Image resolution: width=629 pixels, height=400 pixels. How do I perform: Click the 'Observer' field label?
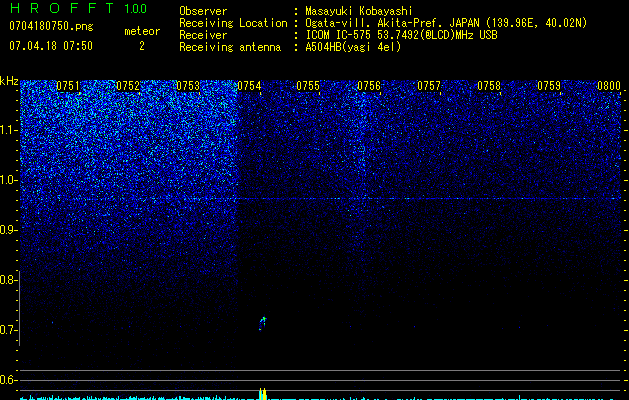click(x=203, y=11)
